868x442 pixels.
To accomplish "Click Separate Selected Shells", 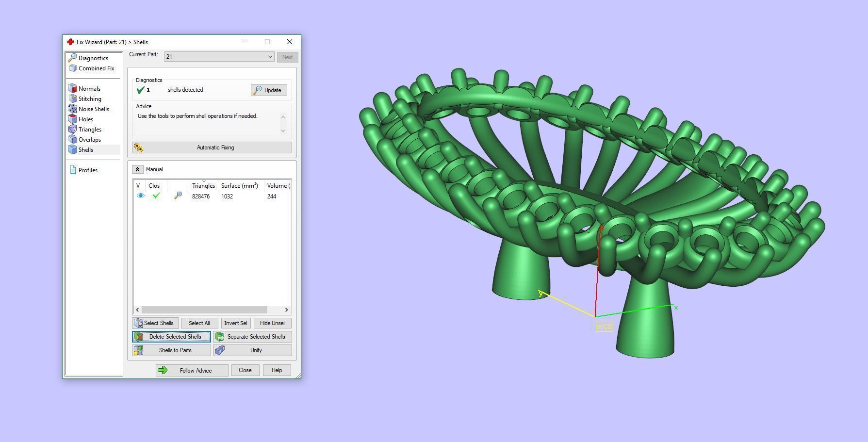I will [252, 337].
